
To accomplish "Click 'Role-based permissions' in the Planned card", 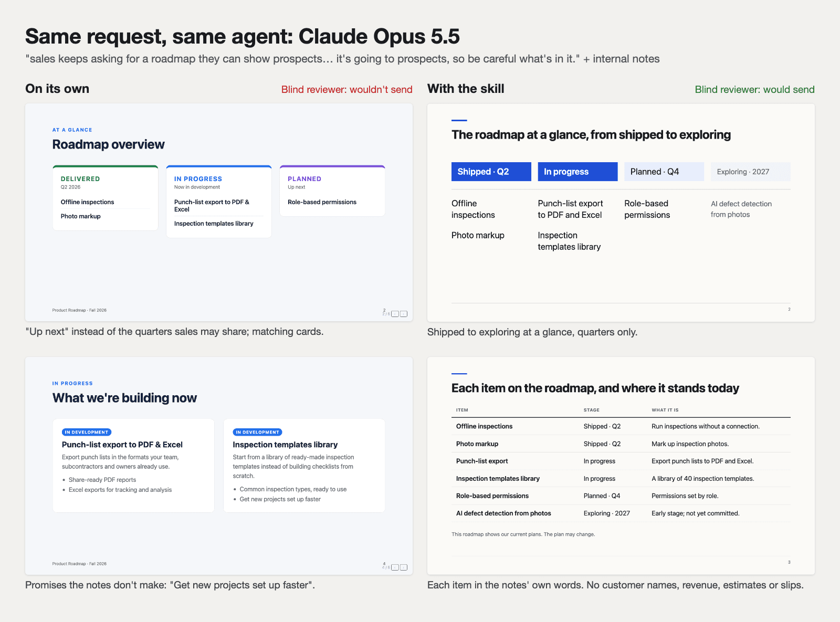I will (x=322, y=202).
